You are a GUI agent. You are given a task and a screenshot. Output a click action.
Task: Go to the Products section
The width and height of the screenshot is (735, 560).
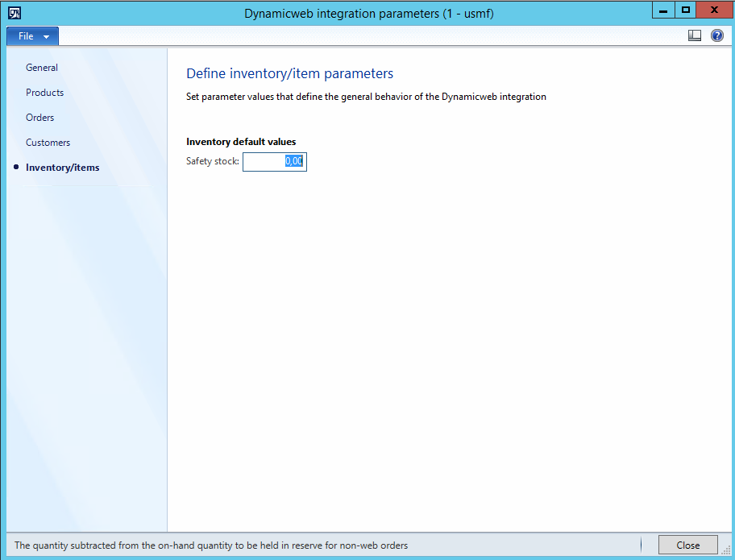coord(44,93)
